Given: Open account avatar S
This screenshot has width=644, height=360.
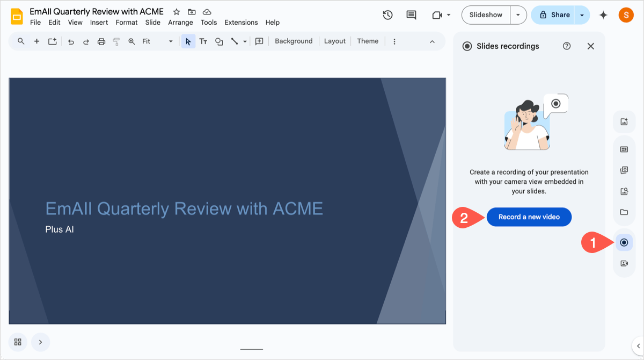Looking at the screenshot, I should coord(626,15).
